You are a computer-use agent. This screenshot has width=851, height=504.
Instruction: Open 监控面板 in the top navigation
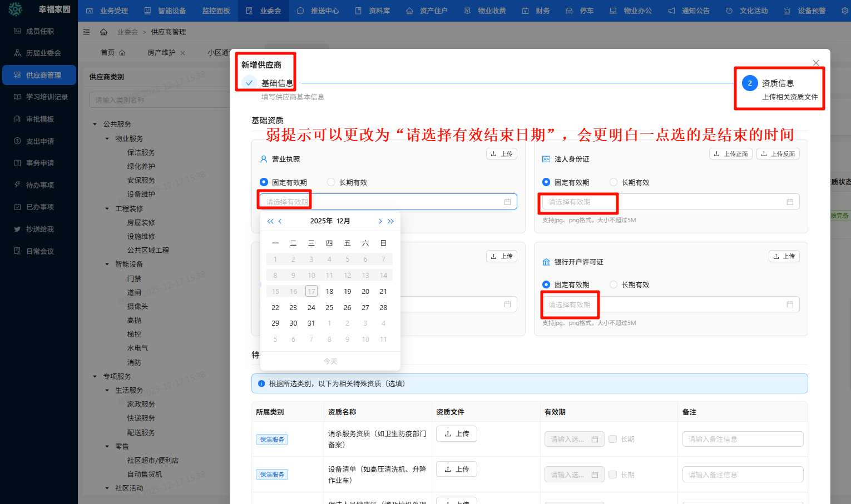pos(216,11)
